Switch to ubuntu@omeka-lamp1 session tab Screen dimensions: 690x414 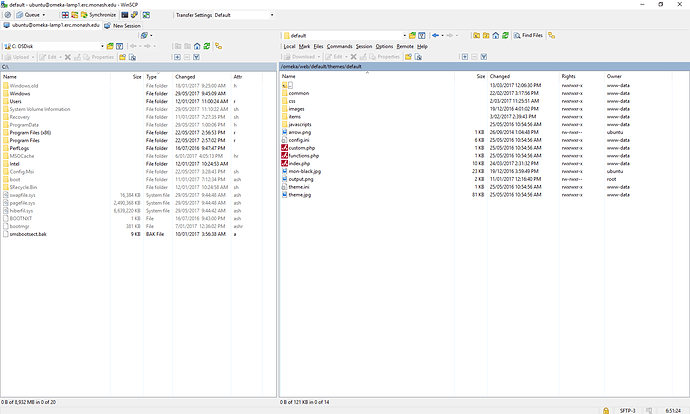click(x=51, y=25)
